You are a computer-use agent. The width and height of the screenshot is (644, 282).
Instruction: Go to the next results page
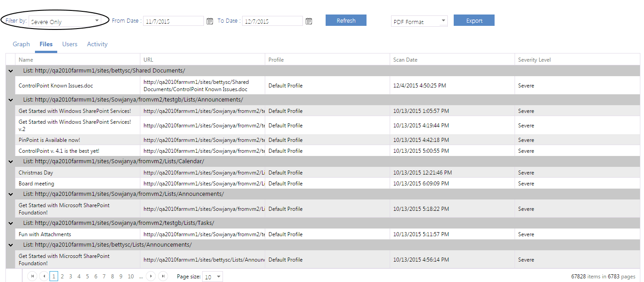coord(151,276)
